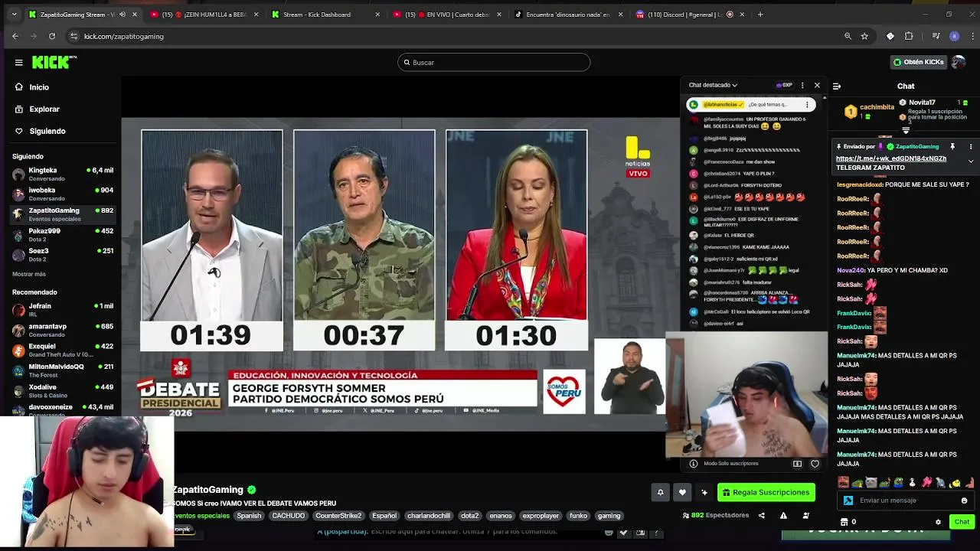Open Chat destacado three-dot options
The height and width of the screenshot is (551, 980).
click(802, 85)
